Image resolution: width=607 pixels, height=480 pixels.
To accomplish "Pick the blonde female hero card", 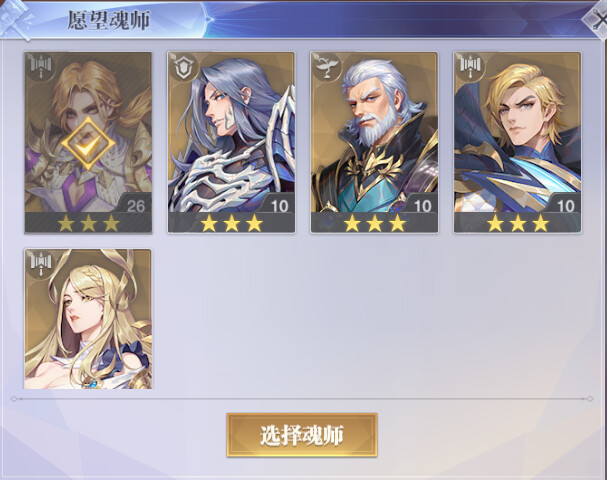I will coord(88,319).
